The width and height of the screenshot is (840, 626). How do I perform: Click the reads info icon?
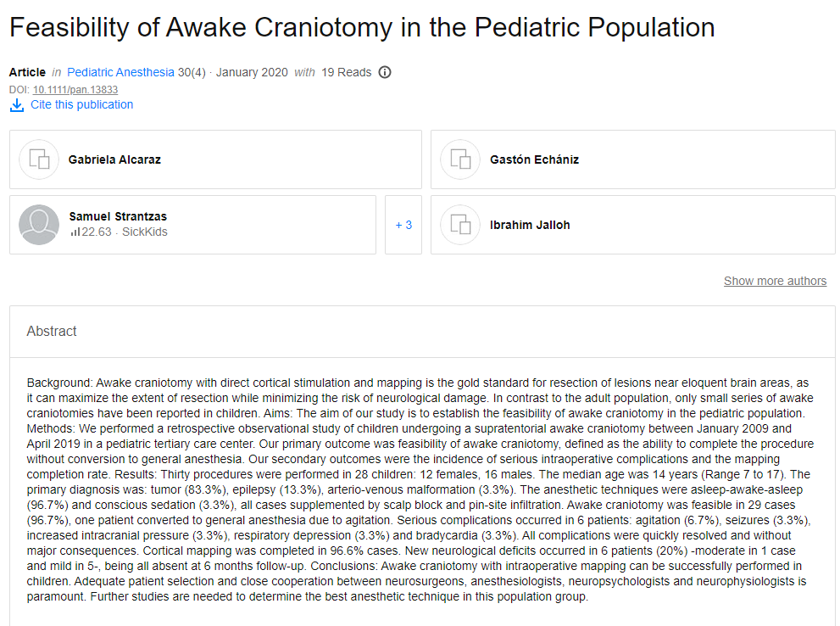click(x=385, y=72)
